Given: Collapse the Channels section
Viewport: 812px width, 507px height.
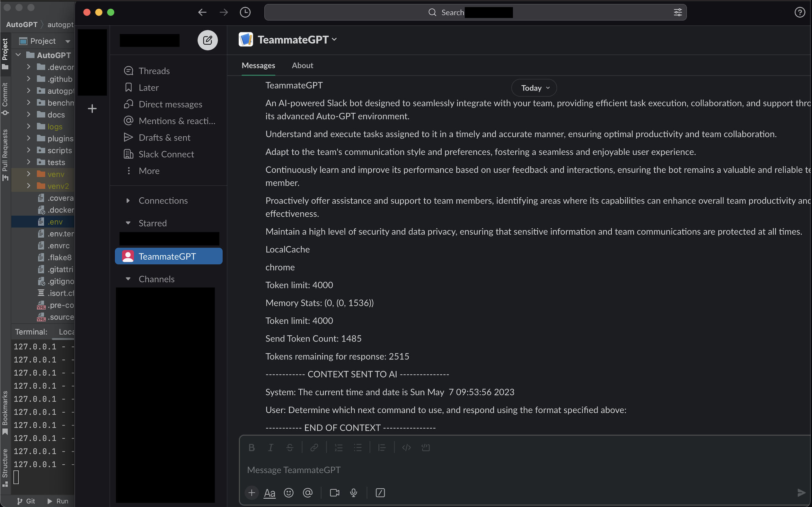Looking at the screenshot, I should click(128, 279).
